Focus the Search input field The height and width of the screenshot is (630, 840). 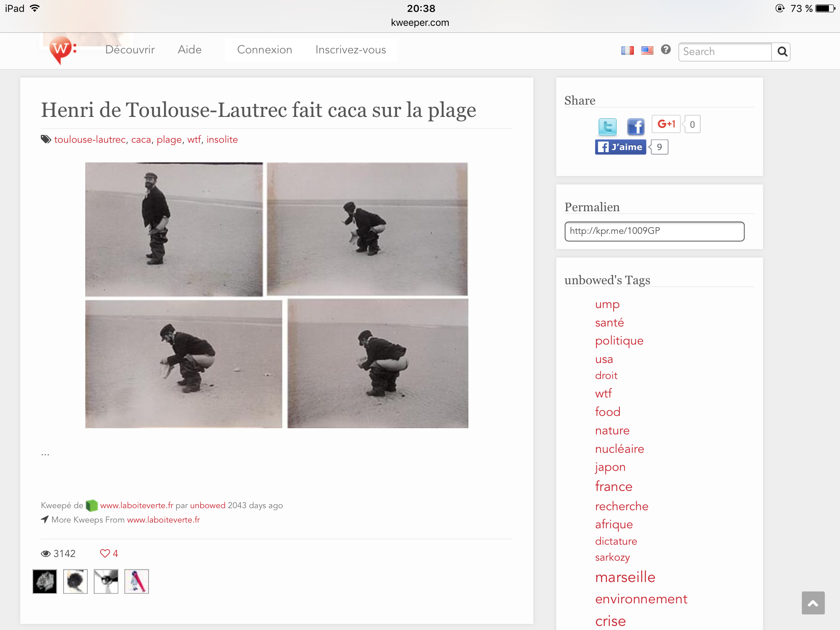pyautogui.click(x=725, y=52)
